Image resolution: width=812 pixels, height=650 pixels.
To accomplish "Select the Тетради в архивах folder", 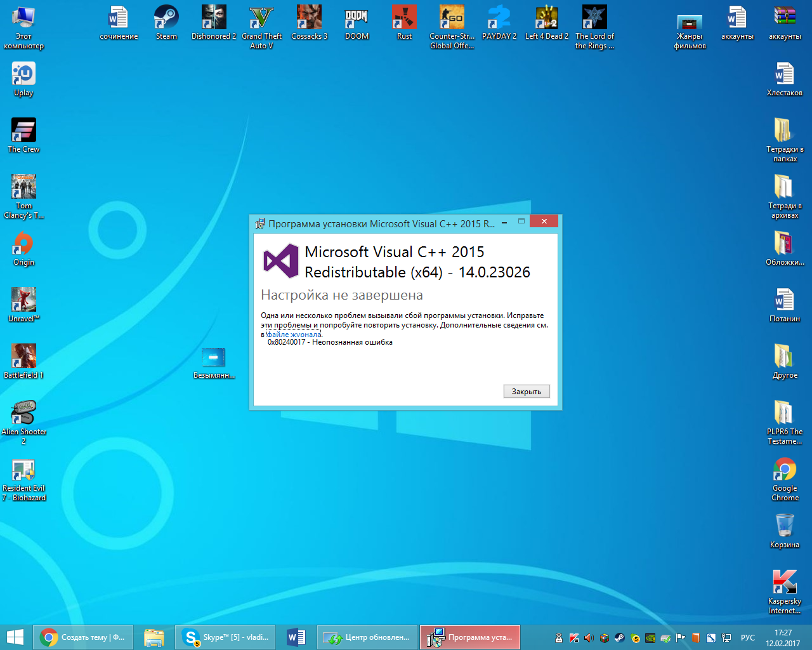I will click(785, 197).
